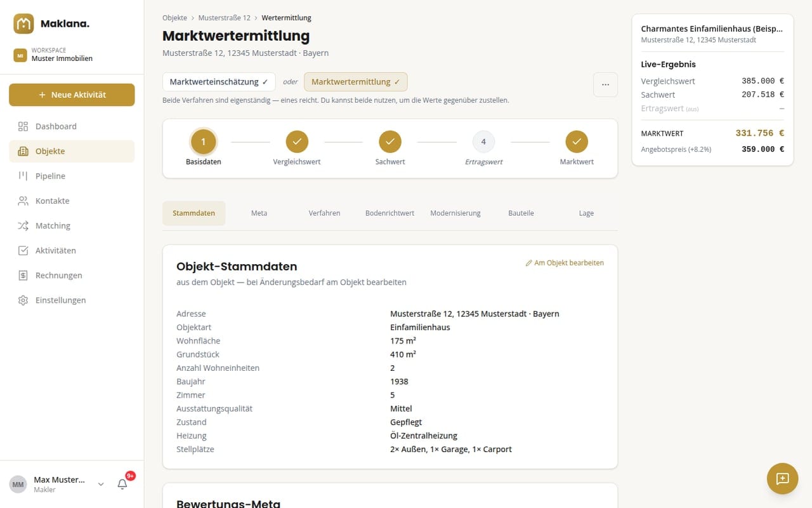
Task: Click the Neue Aktivität button
Action: [72, 95]
